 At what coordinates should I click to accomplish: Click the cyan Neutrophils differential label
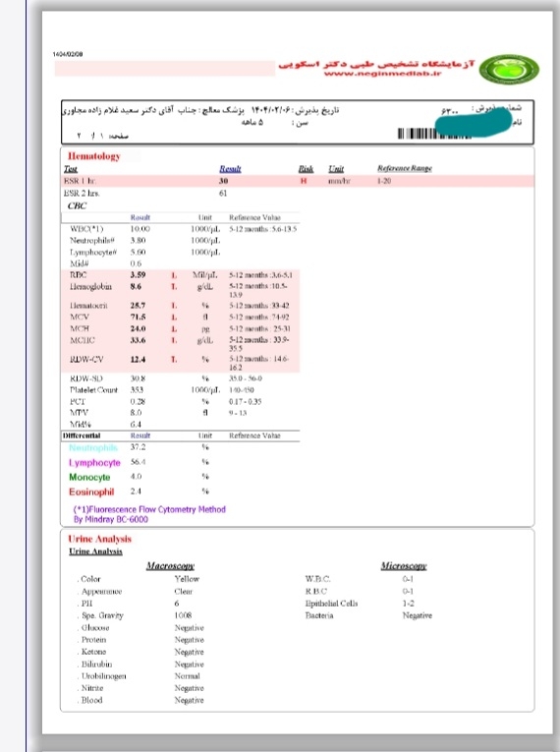pyautogui.click(x=93, y=447)
